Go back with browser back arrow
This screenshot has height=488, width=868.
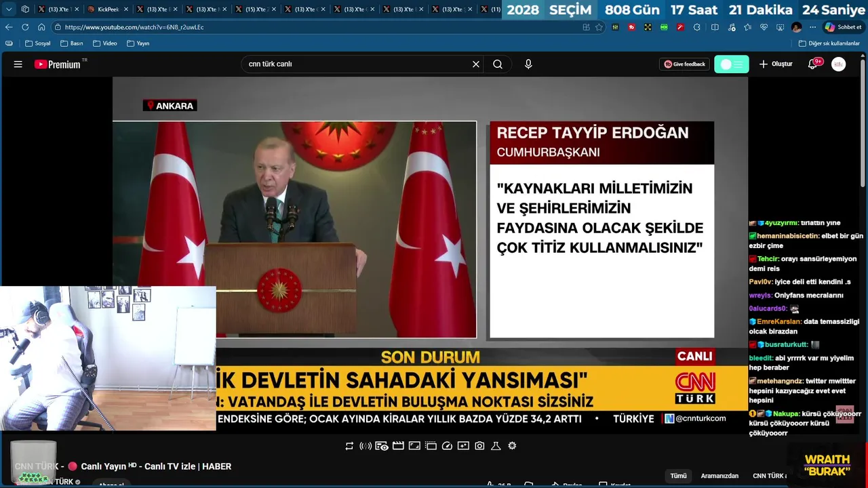(9, 27)
